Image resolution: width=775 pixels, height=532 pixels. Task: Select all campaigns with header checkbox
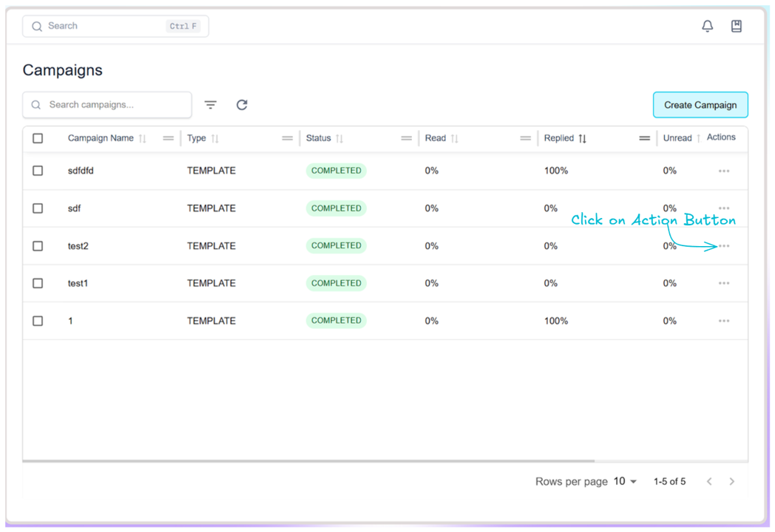coord(38,138)
